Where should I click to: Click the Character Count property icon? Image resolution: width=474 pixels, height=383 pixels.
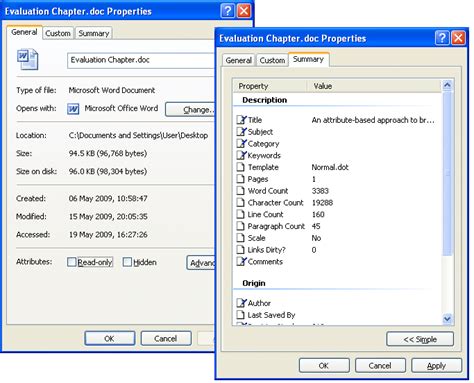coord(240,202)
